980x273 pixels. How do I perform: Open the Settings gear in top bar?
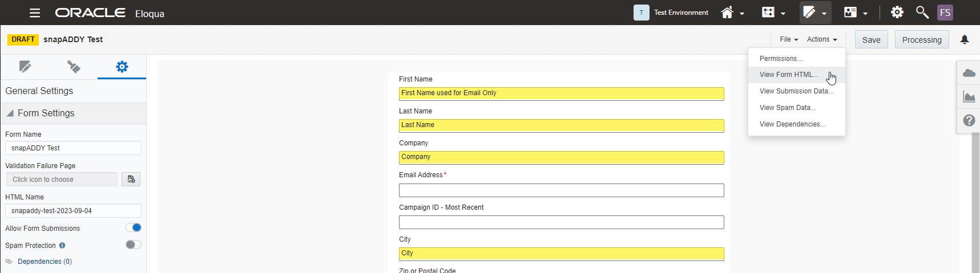coord(897,13)
